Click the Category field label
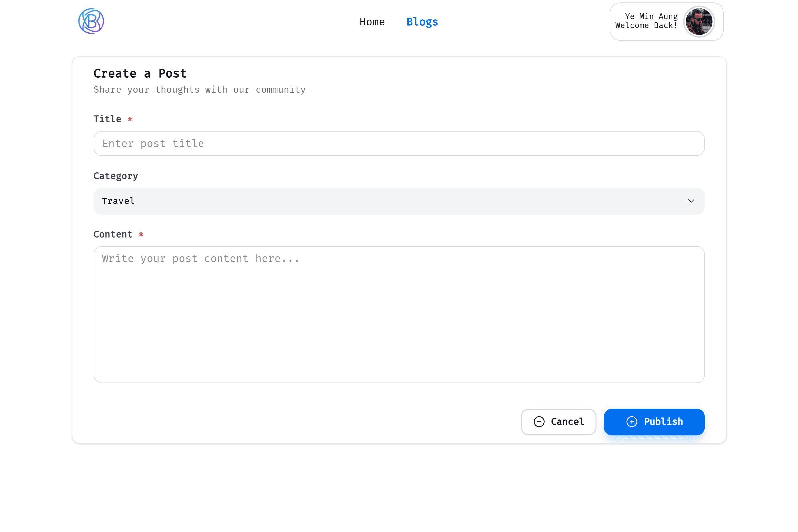 (x=116, y=176)
